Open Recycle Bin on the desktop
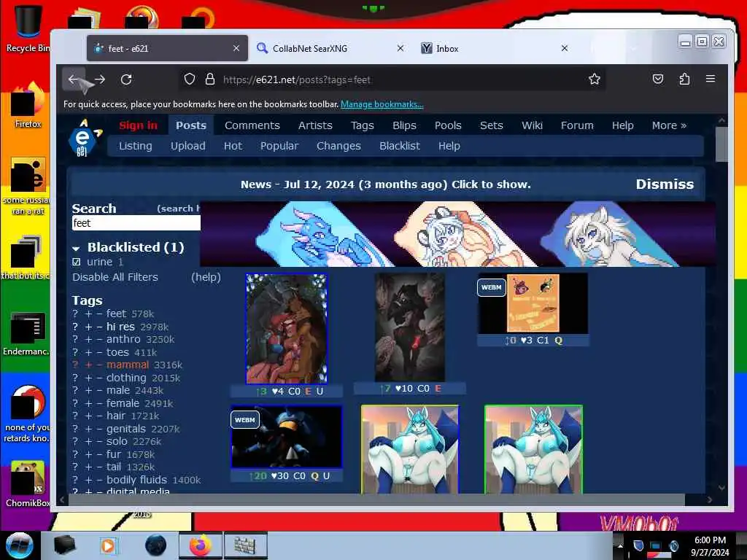Screen dimensions: 747x560 [x=27, y=27]
